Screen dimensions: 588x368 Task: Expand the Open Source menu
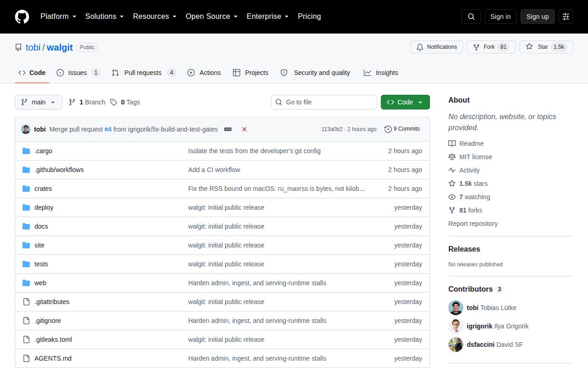tap(212, 17)
